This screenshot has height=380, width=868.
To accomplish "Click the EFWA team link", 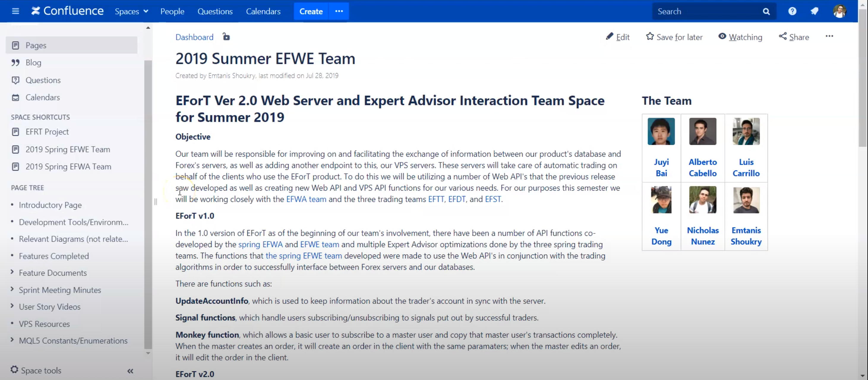I will pos(306,199).
